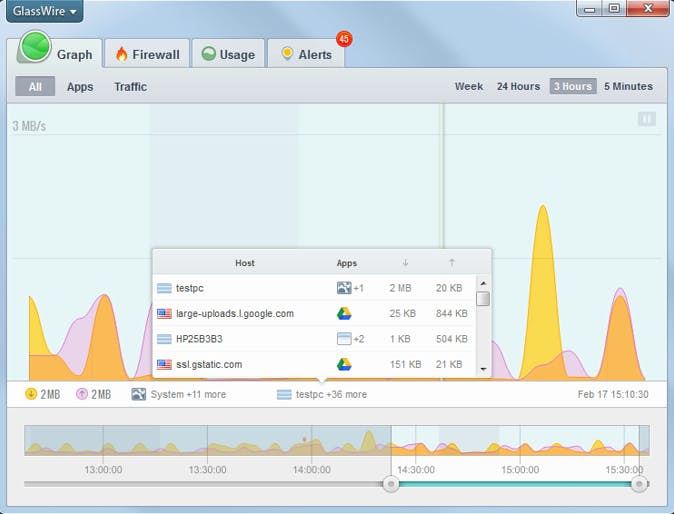The height and width of the screenshot is (514, 674).
Task: Switch graph view to Traffic
Action: tap(131, 87)
